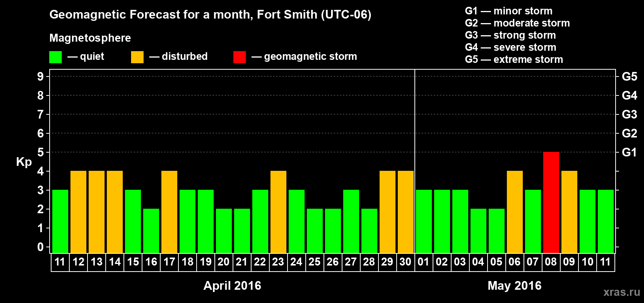Image resolution: width=644 pixels, height=303 pixels.
Task: Select the yellow bar for April 12
Action: pyautogui.click(x=78, y=212)
